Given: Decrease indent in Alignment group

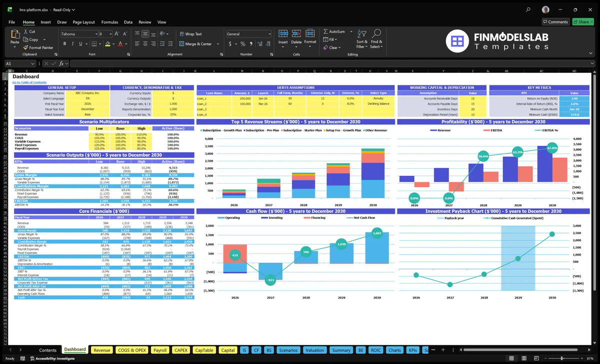Looking at the screenshot, I should point(161,44).
